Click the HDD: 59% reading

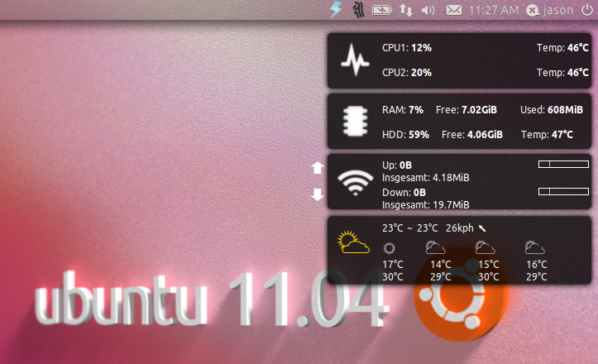tap(405, 135)
